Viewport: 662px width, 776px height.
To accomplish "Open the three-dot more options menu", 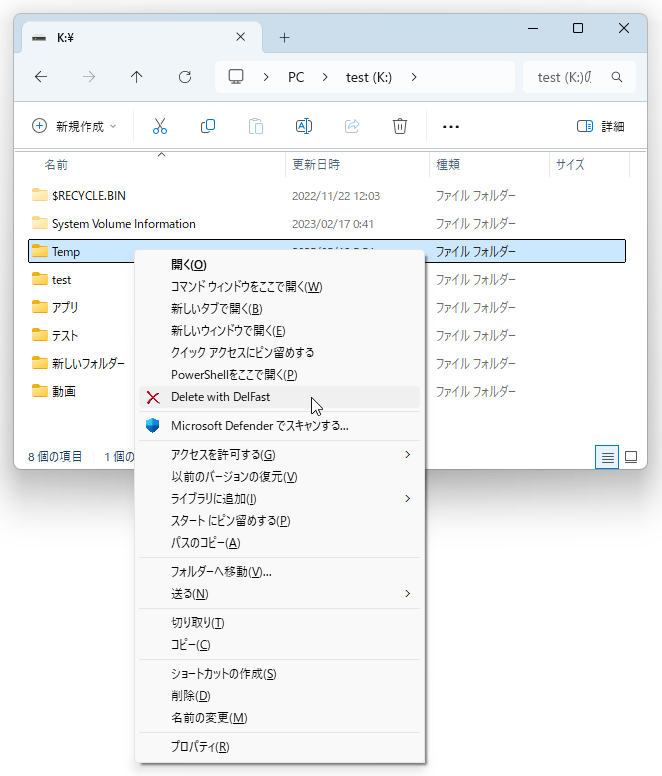I will pos(450,127).
